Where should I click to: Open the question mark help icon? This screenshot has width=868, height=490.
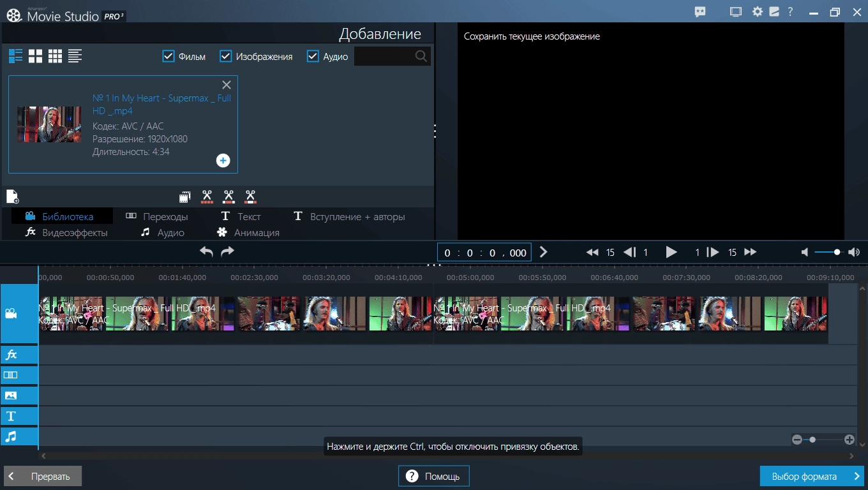[x=790, y=11]
